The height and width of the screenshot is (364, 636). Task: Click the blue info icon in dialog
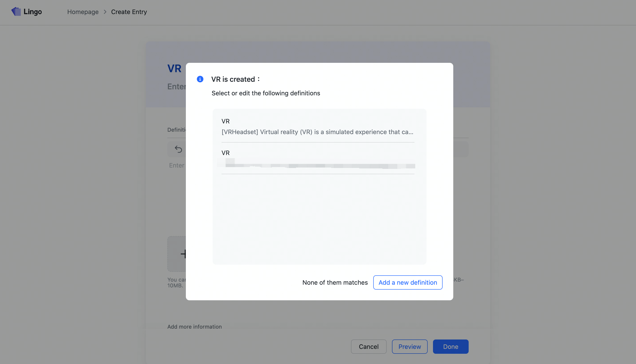coord(200,79)
